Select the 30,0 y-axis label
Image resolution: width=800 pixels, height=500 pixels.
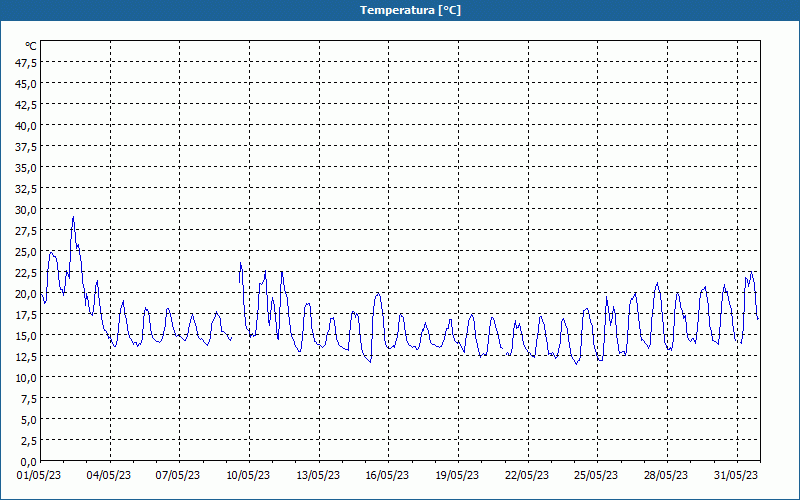[27, 210]
